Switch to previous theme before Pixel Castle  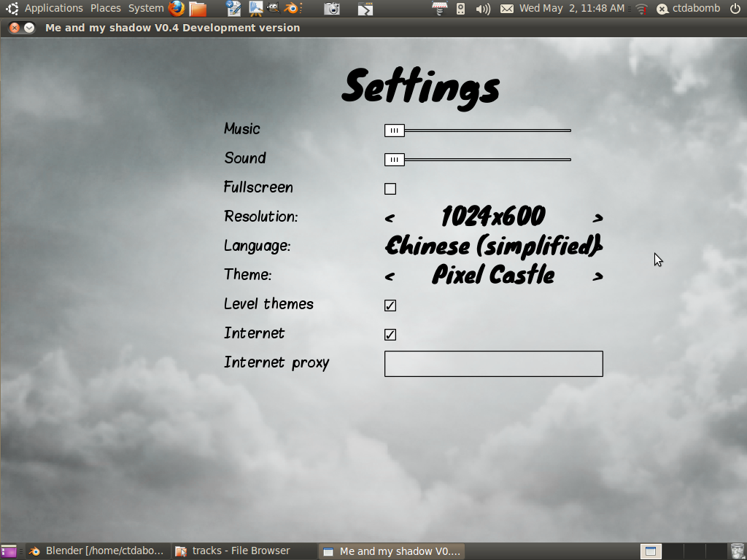390,276
